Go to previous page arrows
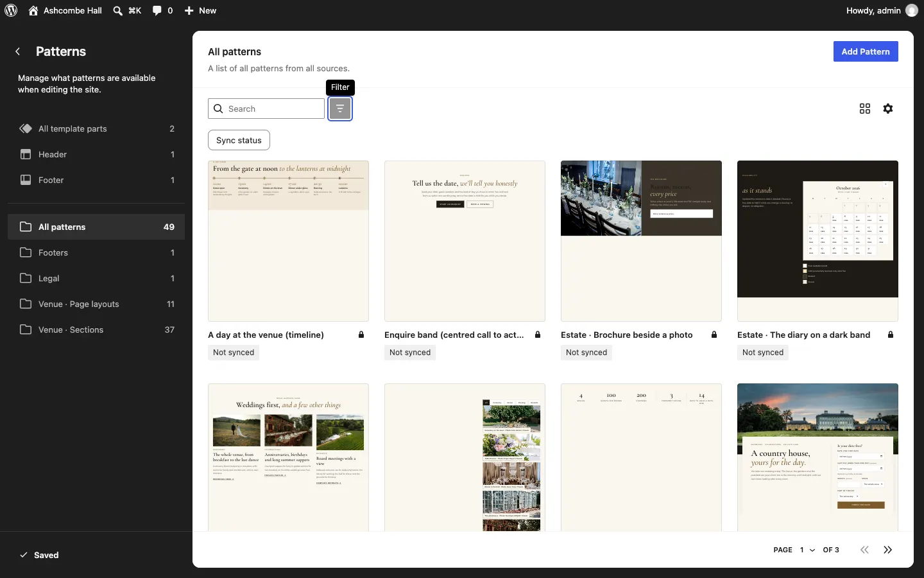This screenshot has width=924, height=578. click(865, 550)
